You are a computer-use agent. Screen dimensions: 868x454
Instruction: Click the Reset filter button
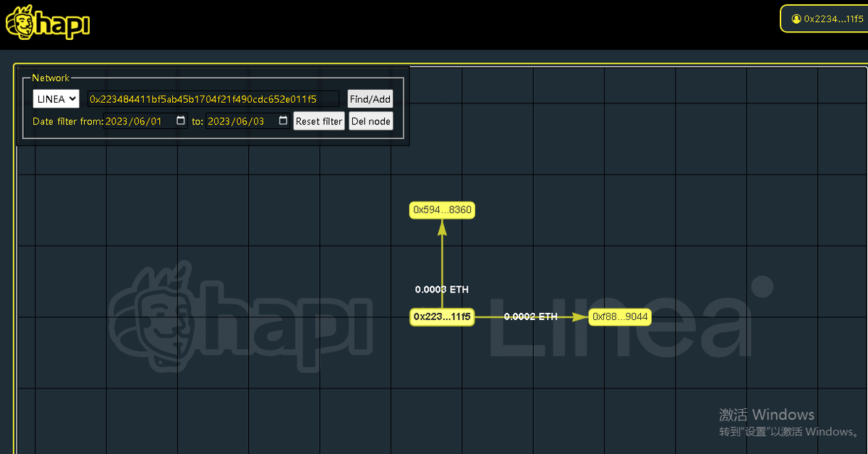[x=319, y=121]
